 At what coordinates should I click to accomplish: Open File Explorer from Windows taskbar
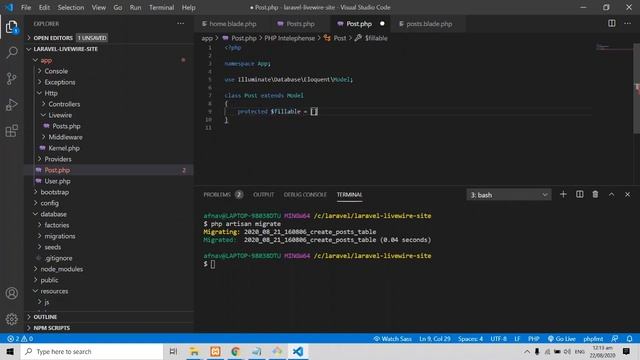click(x=194, y=351)
